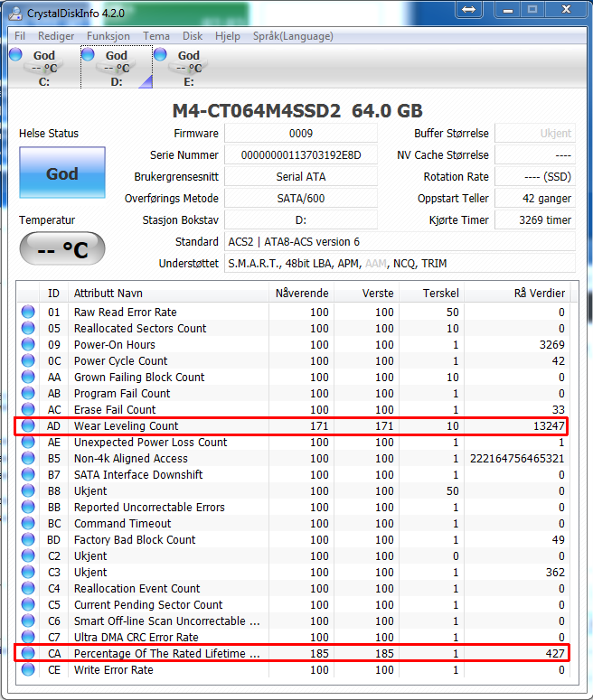This screenshot has width=593, height=700.
Task: Open the Funksjon menu
Action: [108, 36]
